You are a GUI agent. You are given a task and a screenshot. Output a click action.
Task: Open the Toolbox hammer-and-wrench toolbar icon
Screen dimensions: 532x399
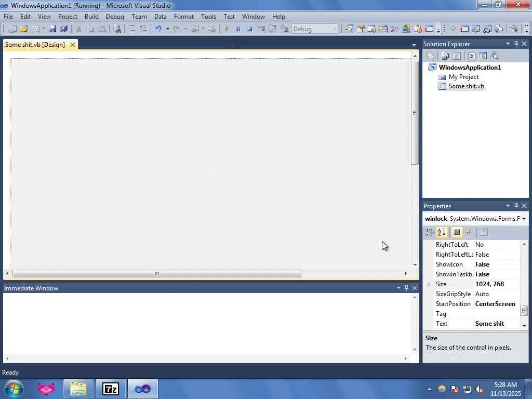395,29
